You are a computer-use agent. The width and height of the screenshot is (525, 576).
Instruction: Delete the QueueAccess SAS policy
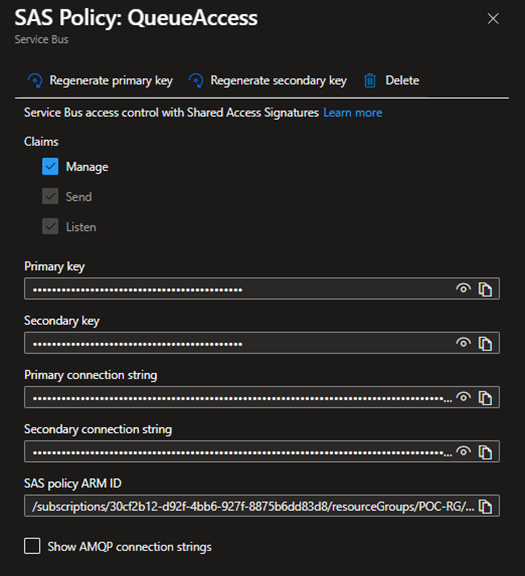point(391,80)
